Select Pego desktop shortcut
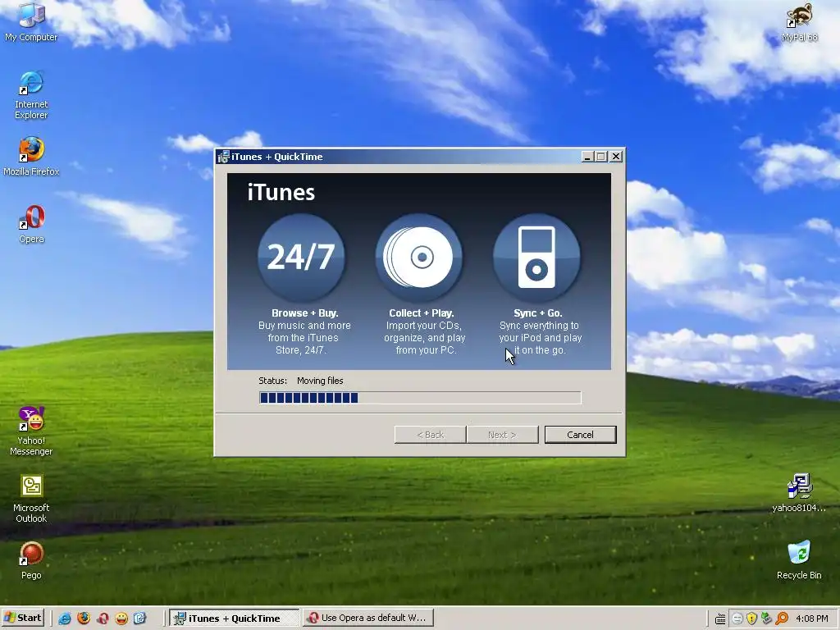Viewport: 840px width, 630px height. click(x=31, y=560)
